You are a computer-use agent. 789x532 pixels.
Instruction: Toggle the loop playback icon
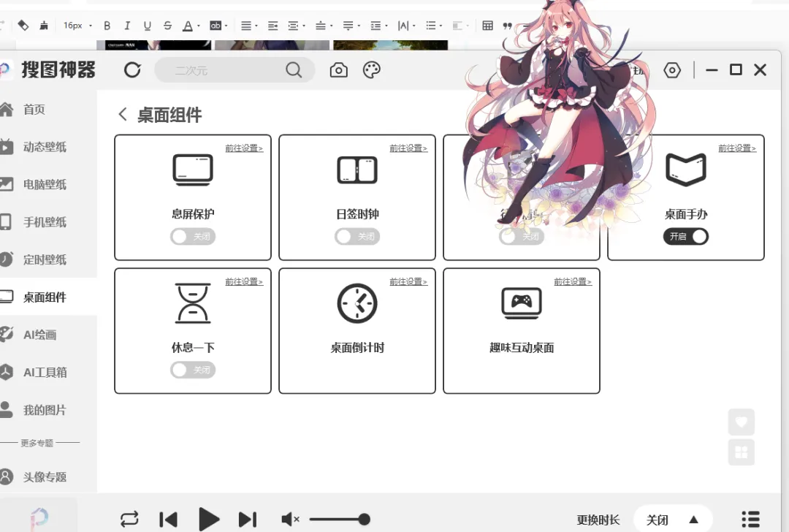[x=129, y=519]
